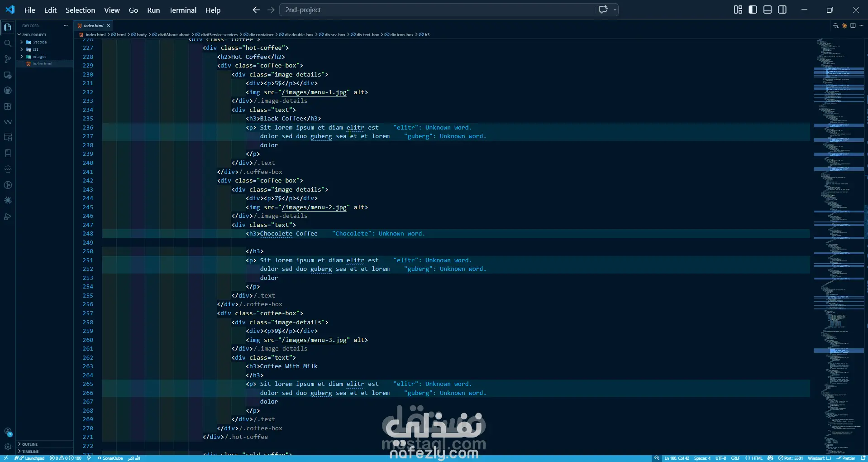Open the chat dropdown arrow in title bar
The height and width of the screenshot is (462, 868).
615,10
